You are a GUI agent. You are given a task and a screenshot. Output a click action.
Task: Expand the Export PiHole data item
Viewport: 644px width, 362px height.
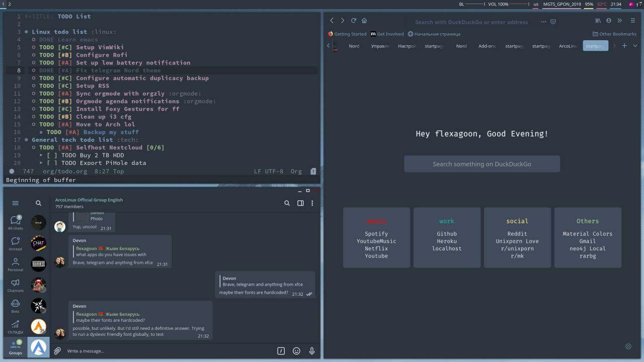pos(41,163)
